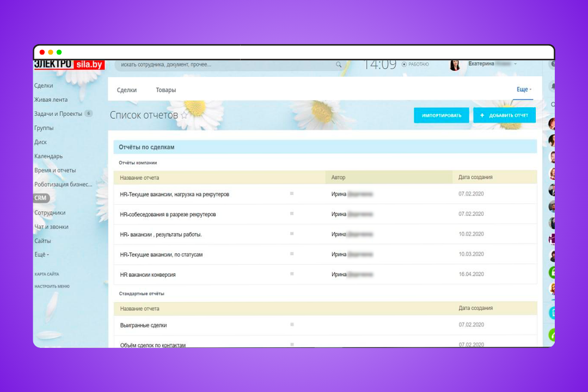Switch to the Товары tab
588x392 pixels.
166,90
